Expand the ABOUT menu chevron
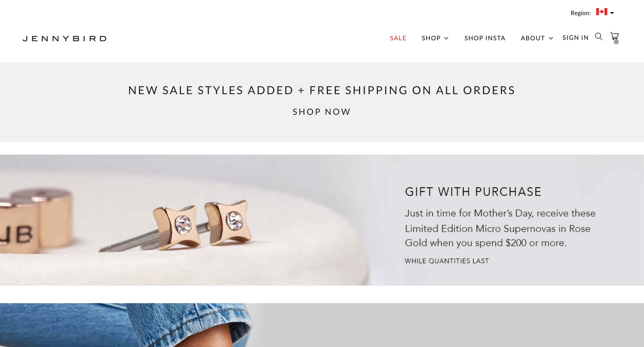The image size is (644, 347). coord(551,38)
